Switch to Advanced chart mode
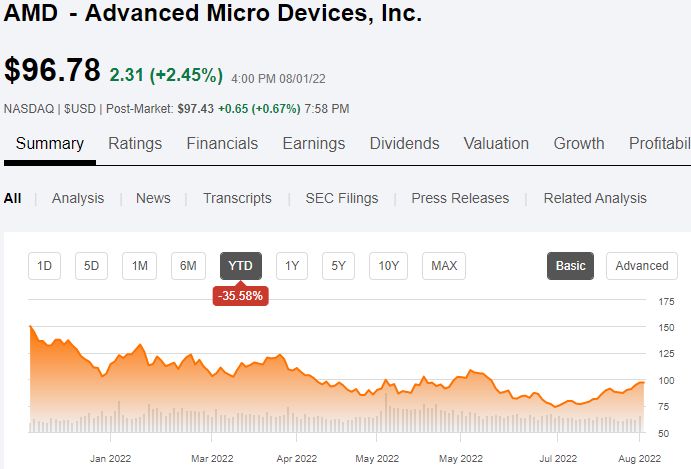Screen dimensions: 691x469 coord(642,266)
